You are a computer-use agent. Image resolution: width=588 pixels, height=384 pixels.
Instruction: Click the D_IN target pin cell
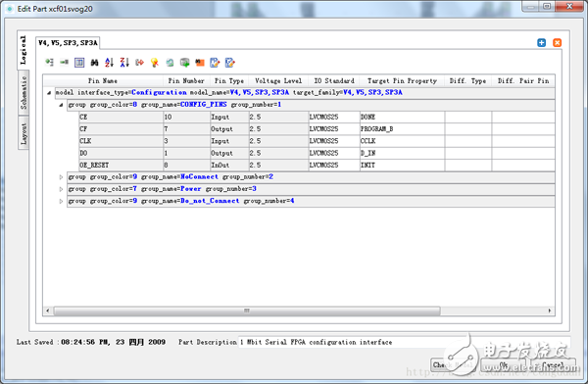click(x=403, y=153)
